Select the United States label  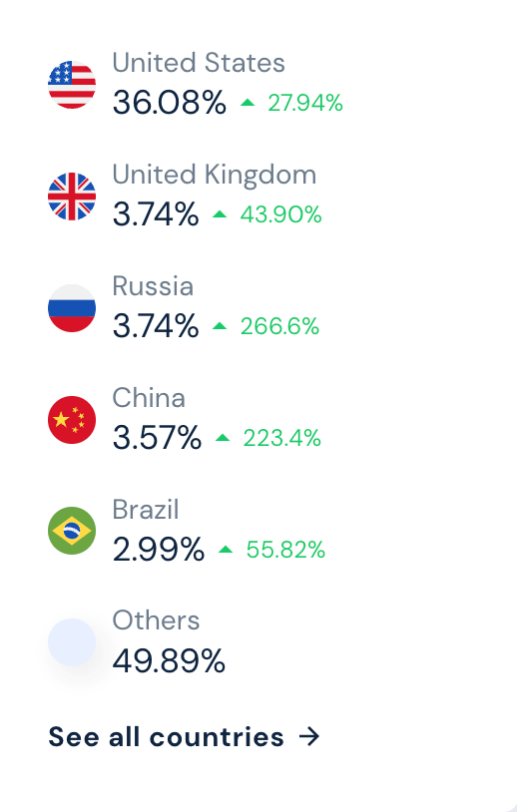pos(199,63)
